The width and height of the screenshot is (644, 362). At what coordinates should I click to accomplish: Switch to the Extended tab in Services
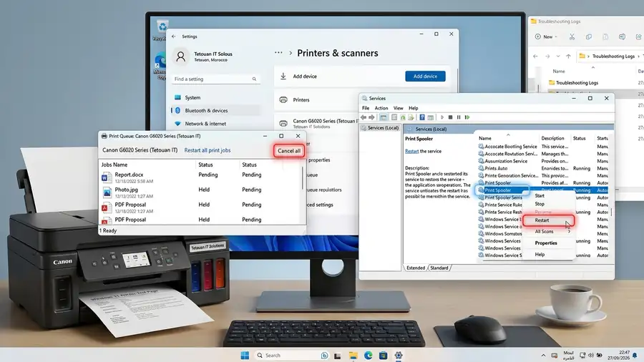click(x=416, y=268)
